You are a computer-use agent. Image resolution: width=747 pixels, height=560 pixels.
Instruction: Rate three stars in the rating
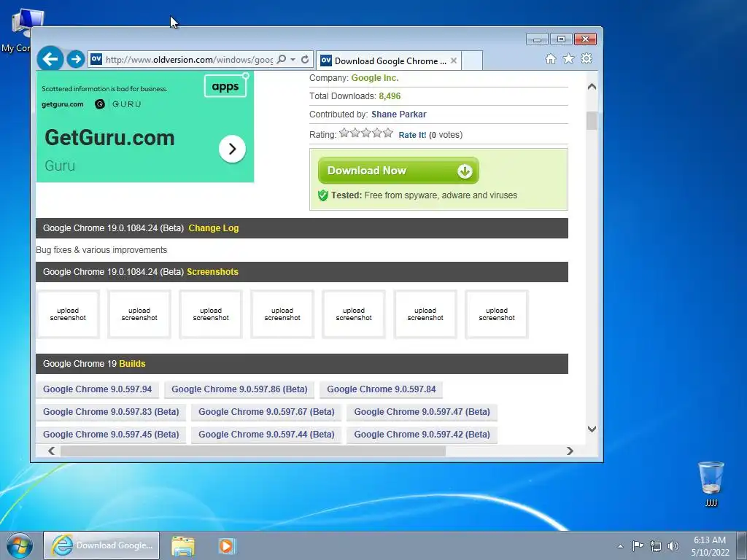pyautogui.click(x=366, y=133)
